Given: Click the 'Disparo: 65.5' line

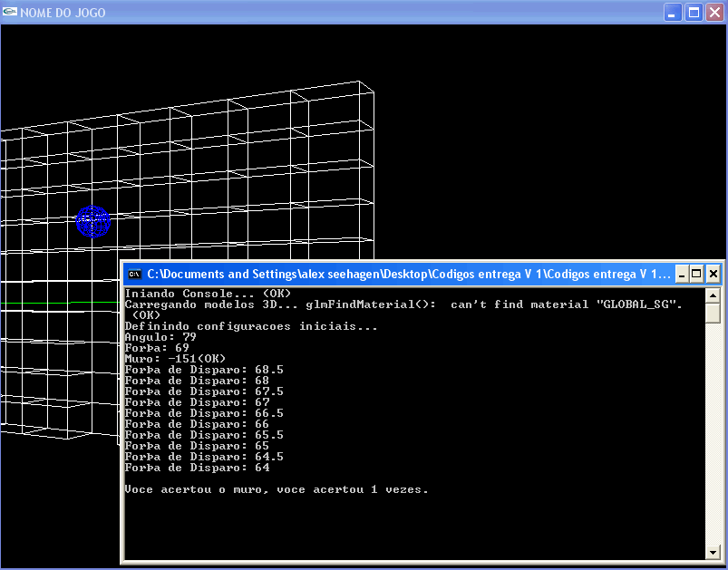Looking at the screenshot, I should coord(204,435).
